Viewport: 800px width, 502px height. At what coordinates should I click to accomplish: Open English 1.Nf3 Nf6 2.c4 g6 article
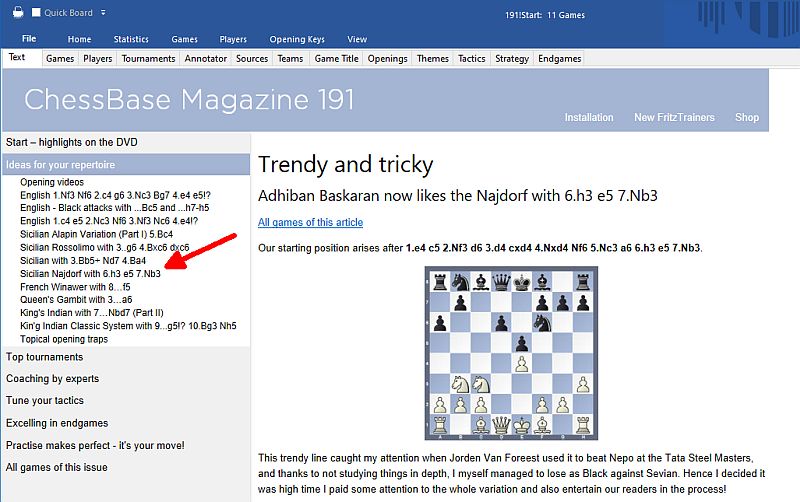point(115,195)
